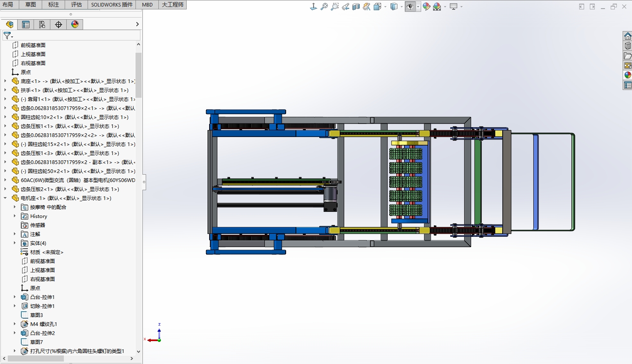Switch to the MBD tab
This screenshot has width=632, height=364.
point(147,4)
